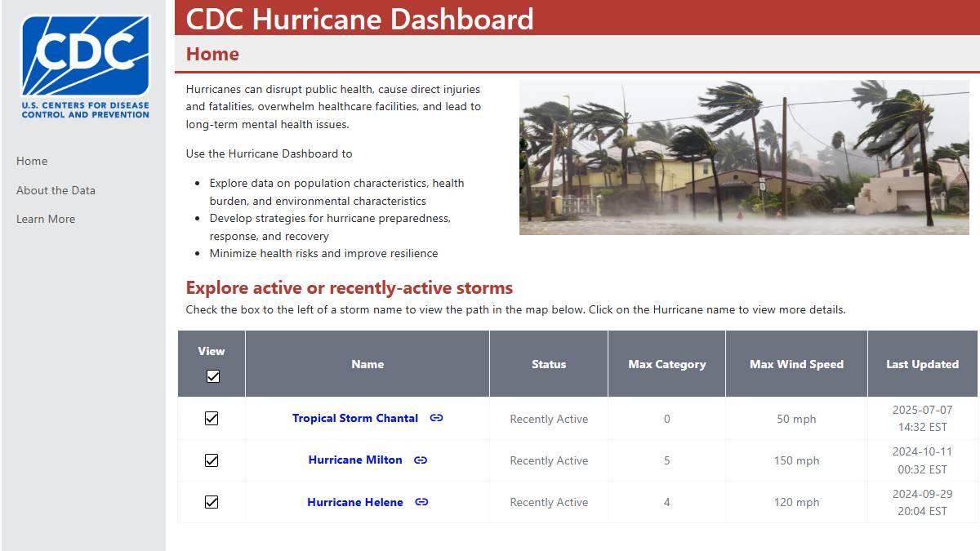Click the link icon beside Tropical Storm Chantal
This screenshot has height=551, width=980.
click(436, 418)
